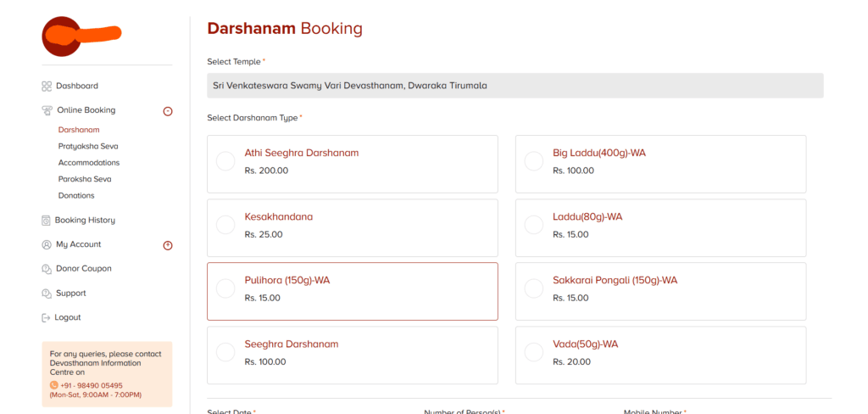Click the orange phone icon near contact number
The height and width of the screenshot is (414, 868).
[x=53, y=385]
